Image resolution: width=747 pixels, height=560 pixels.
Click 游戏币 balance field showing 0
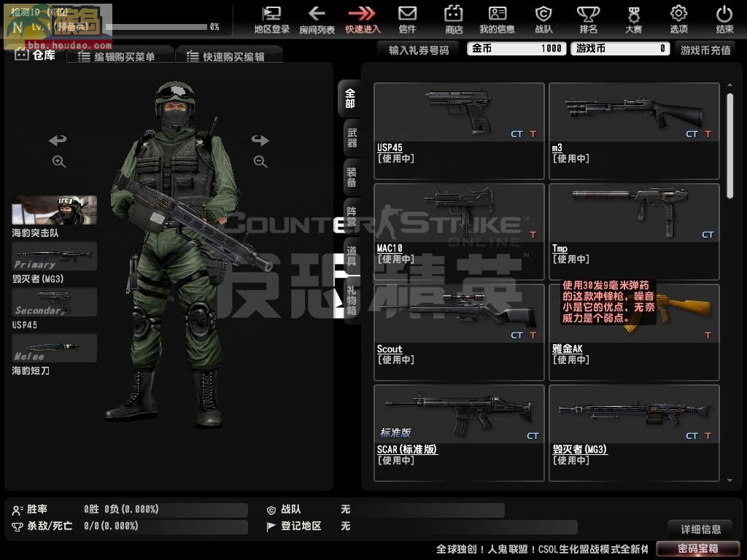(621, 49)
